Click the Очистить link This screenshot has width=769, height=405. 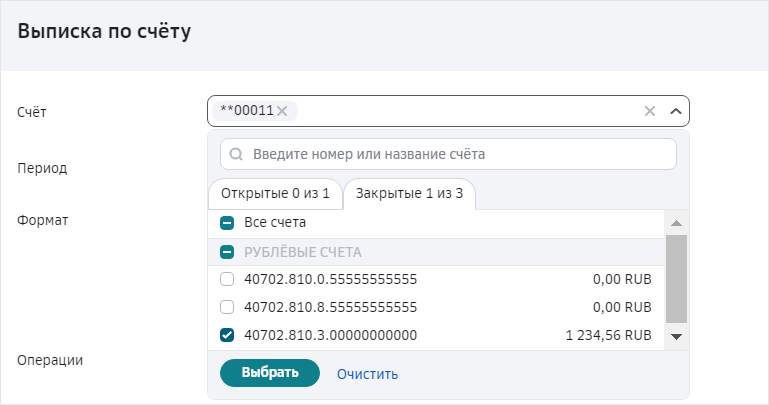[367, 374]
